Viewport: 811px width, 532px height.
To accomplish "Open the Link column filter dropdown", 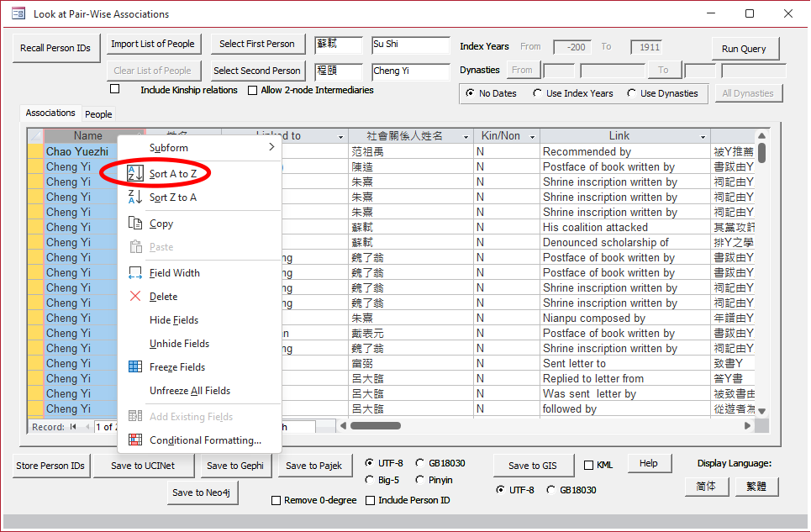I will (x=703, y=136).
